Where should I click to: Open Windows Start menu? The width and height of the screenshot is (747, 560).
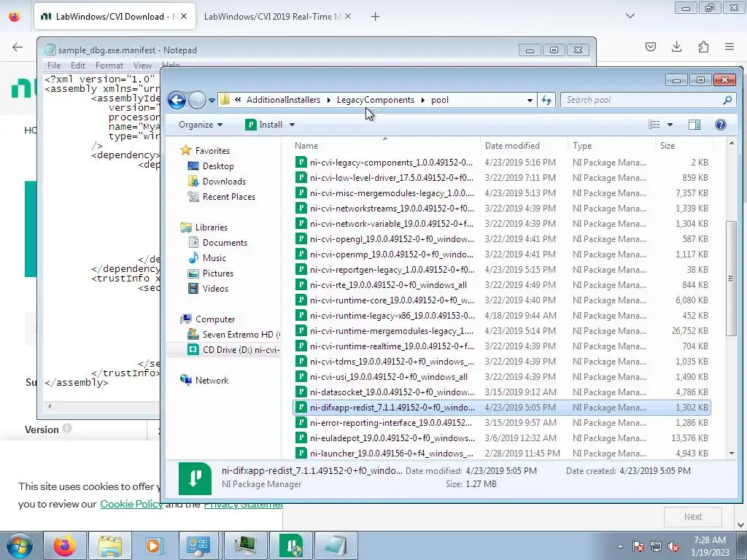pos(19,545)
